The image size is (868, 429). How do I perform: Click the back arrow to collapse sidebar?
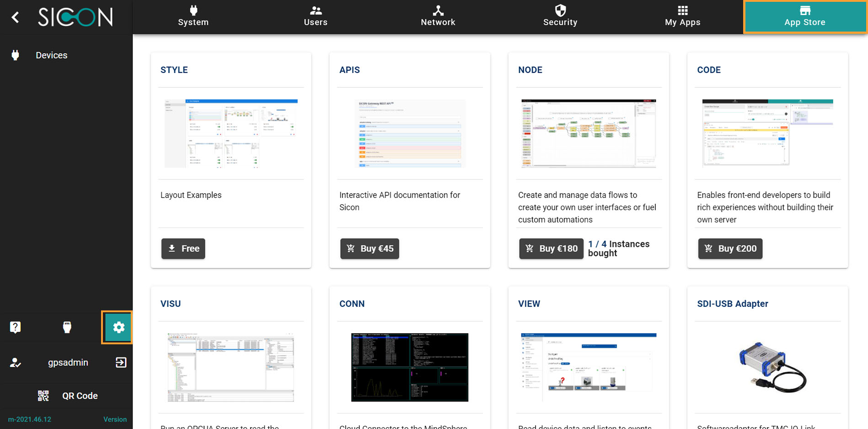coord(16,17)
